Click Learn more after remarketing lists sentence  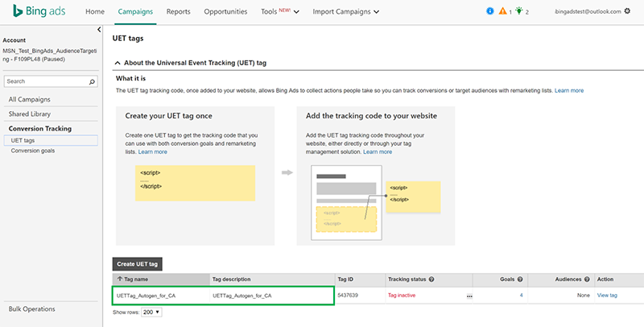pos(569,90)
